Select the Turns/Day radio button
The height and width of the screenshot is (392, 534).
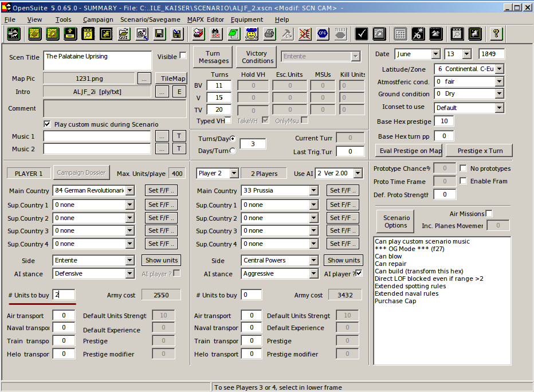[233, 139]
